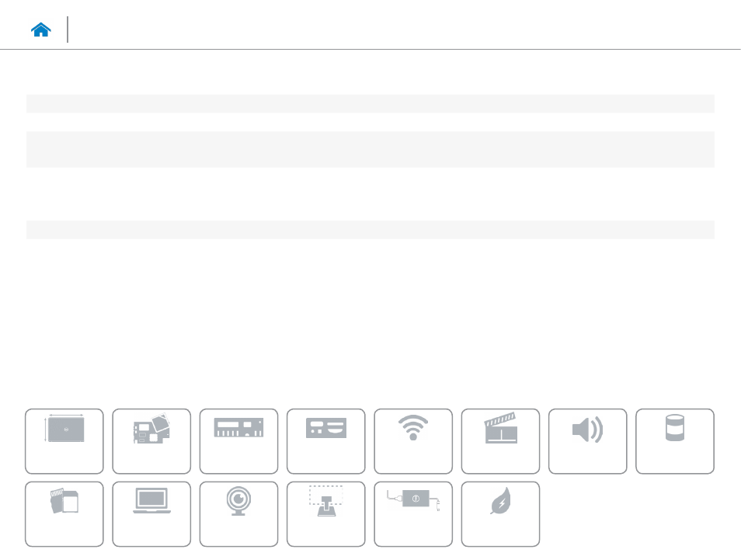Click the lowest thin gray table row
This screenshot has width=741, height=560.
370,230
